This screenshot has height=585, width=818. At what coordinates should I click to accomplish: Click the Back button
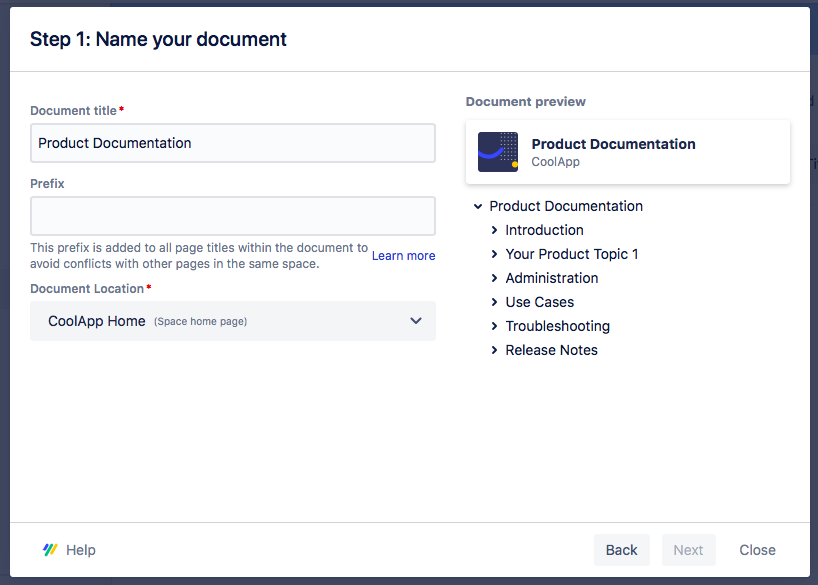[x=621, y=550]
